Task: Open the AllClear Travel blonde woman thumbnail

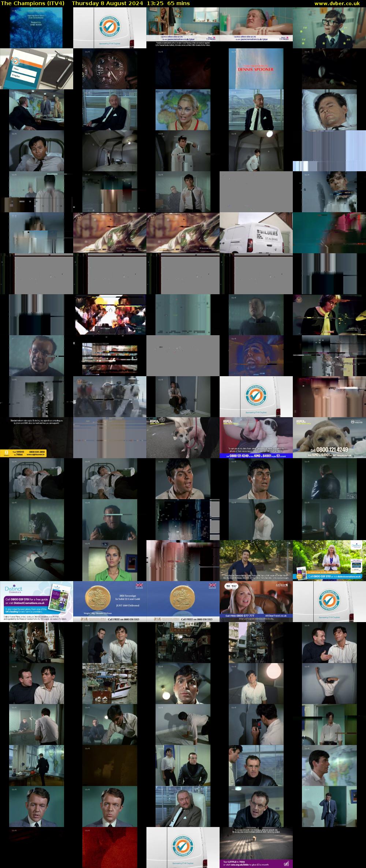Action: (x=256, y=602)
